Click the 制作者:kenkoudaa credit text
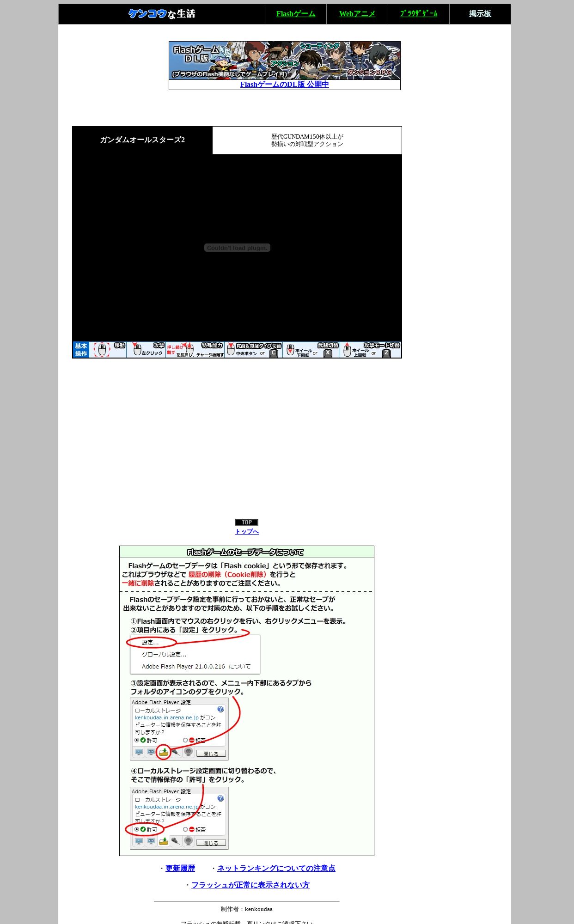The width and height of the screenshot is (574, 924). (x=247, y=909)
